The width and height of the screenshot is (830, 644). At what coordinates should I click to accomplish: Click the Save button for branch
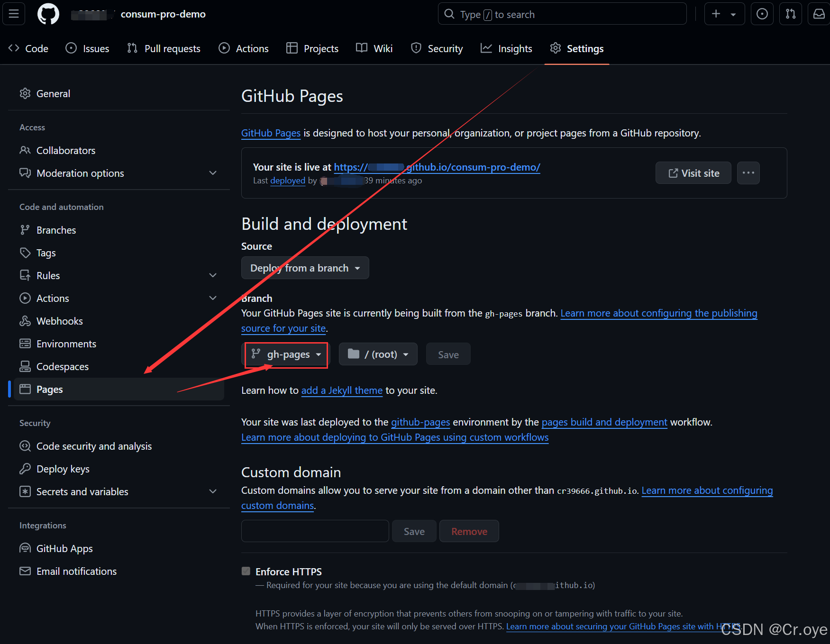pyautogui.click(x=448, y=354)
